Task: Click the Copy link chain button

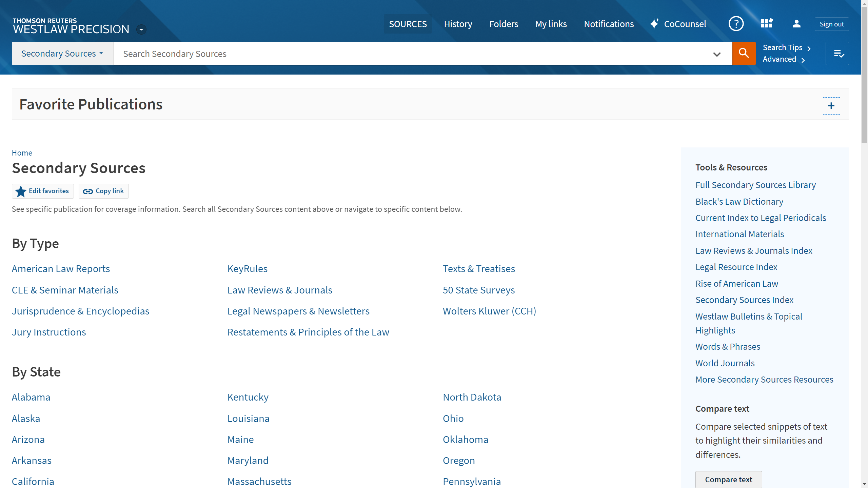Action: pos(103,191)
